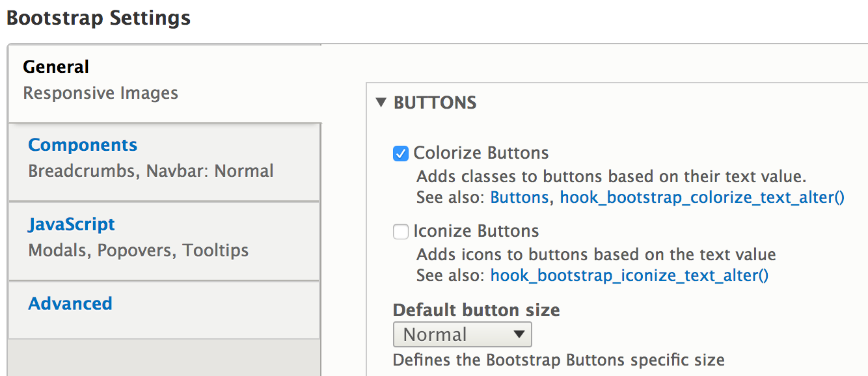Click the arrow on the Normal select box
The width and height of the screenshot is (868, 376).
click(519, 334)
